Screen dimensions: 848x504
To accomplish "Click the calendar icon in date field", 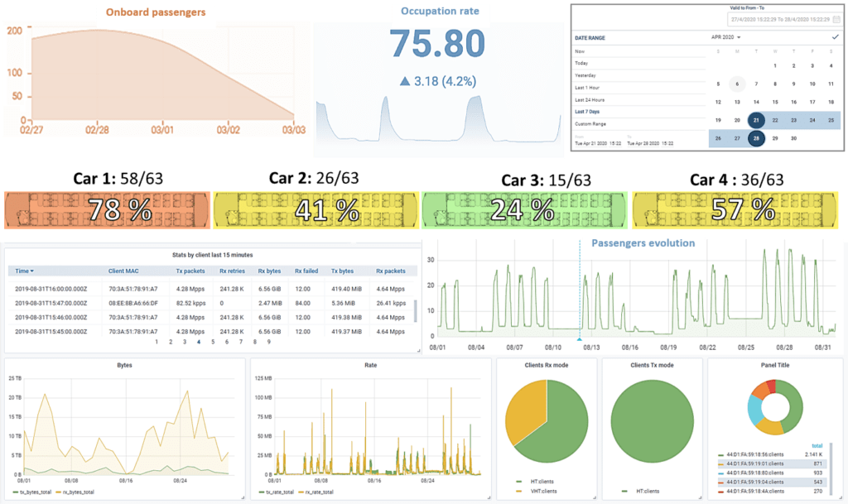I will [836, 18].
